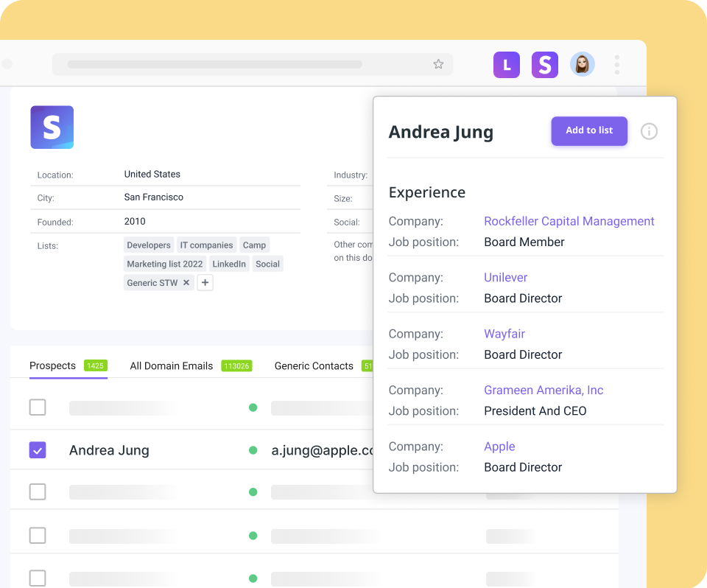Click the green status dot beside Andrea Jung
Image resolution: width=707 pixels, height=588 pixels.
tap(253, 449)
